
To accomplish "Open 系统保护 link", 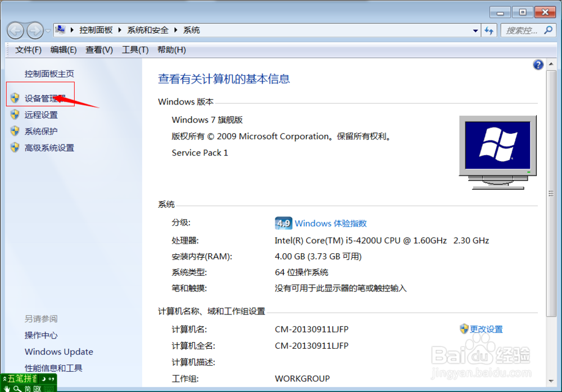I will coord(41,131).
